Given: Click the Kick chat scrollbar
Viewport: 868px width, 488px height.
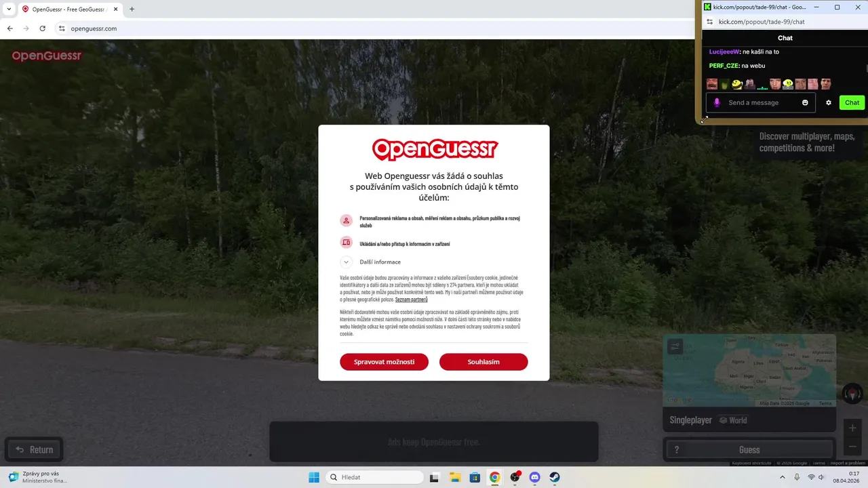Looking at the screenshot, I should click(867, 68).
